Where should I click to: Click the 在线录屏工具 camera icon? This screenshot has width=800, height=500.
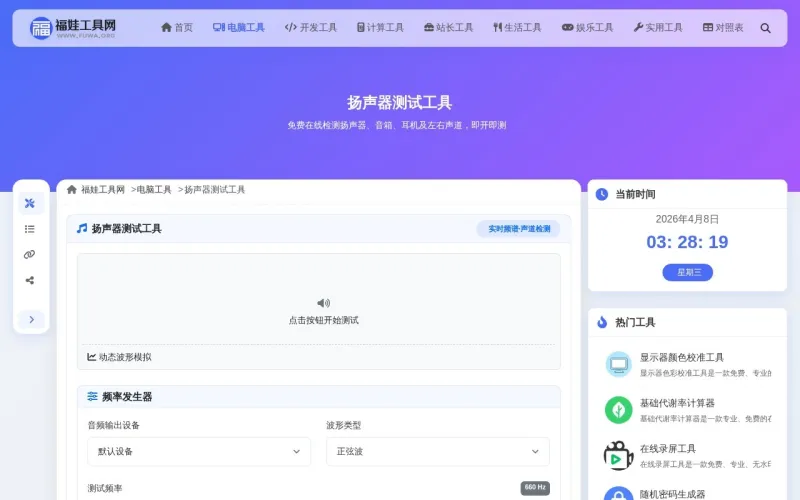[x=618, y=455]
